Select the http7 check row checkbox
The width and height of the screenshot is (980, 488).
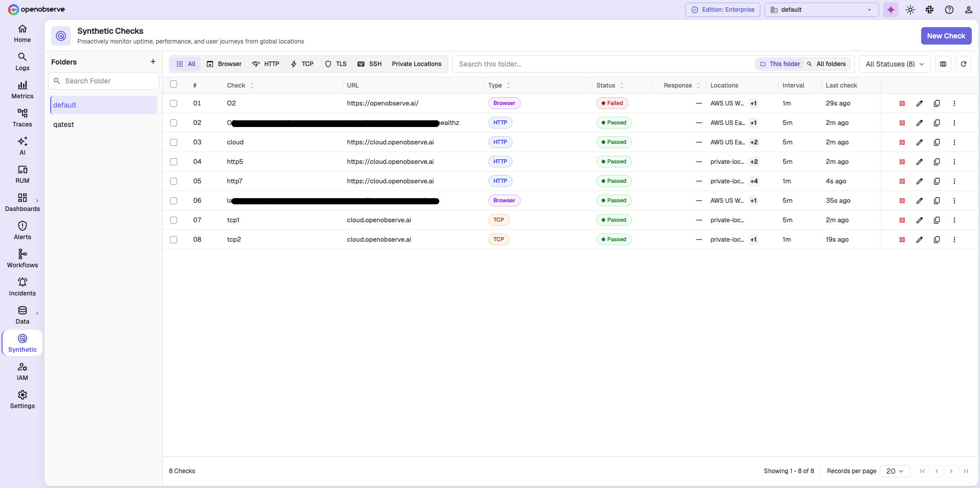(x=174, y=181)
